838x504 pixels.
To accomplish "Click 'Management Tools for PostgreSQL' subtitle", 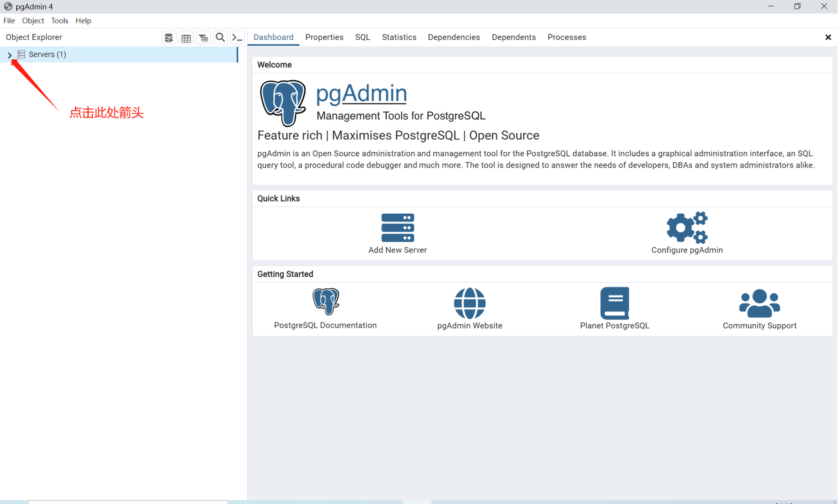I will (401, 116).
